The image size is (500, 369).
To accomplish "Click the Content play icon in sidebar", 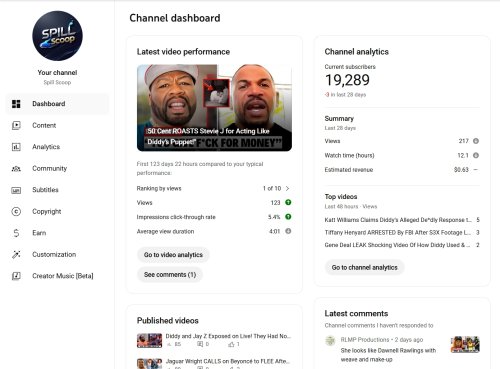I will point(16,125).
